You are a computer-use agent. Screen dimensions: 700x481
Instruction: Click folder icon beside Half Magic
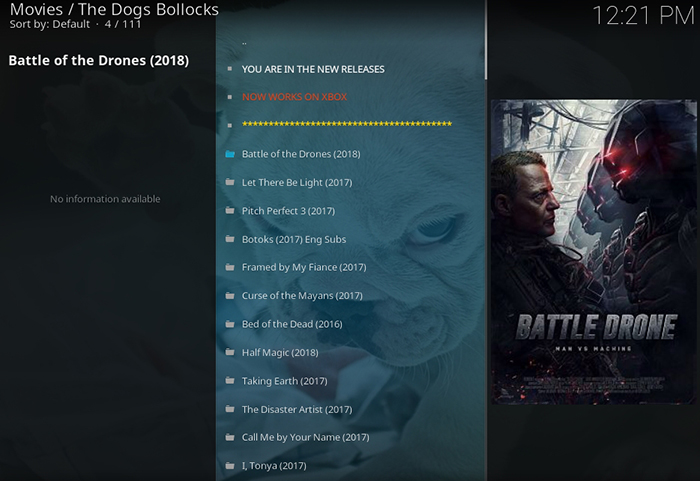[x=230, y=352]
